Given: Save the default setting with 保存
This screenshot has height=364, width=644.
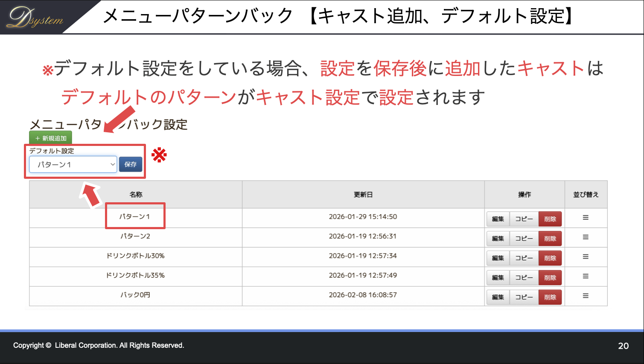Looking at the screenshot, I should click(131, 164).
